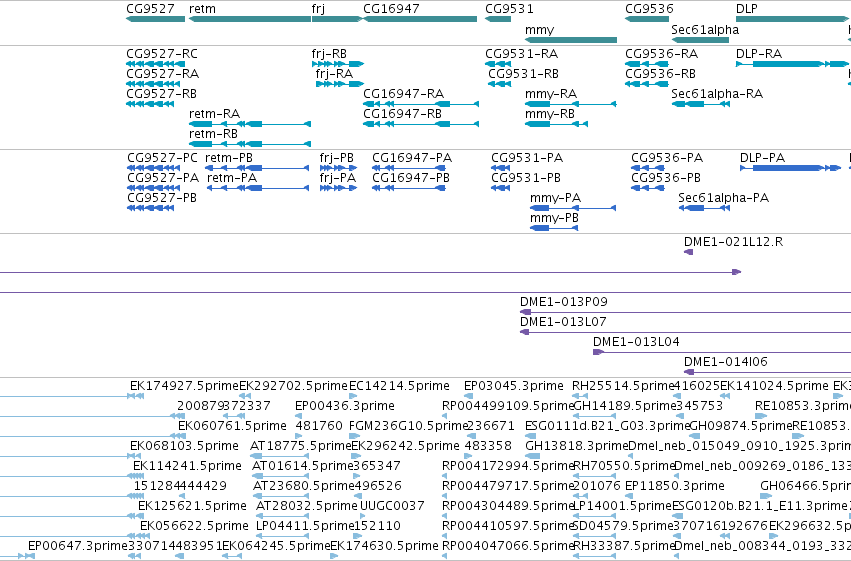Click EST UUGC0037
Image resolution: width=851 pixels, height=561 pixels.
[392, 506]
